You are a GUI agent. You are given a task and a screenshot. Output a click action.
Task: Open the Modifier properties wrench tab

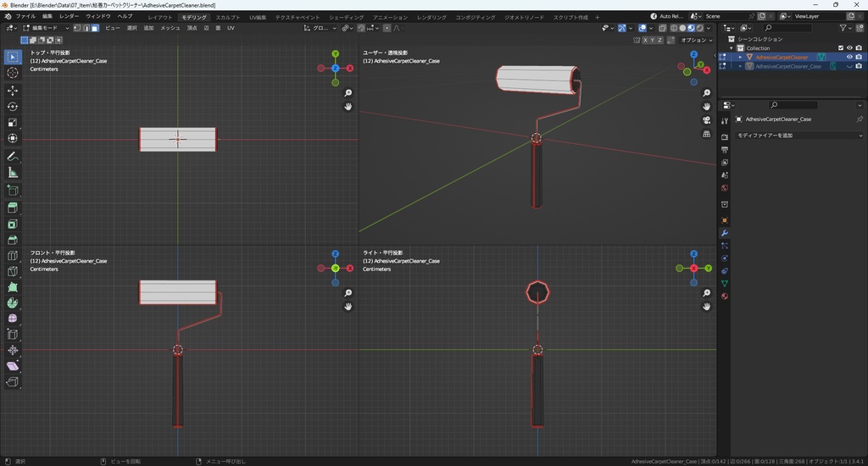tap(725, 233)
